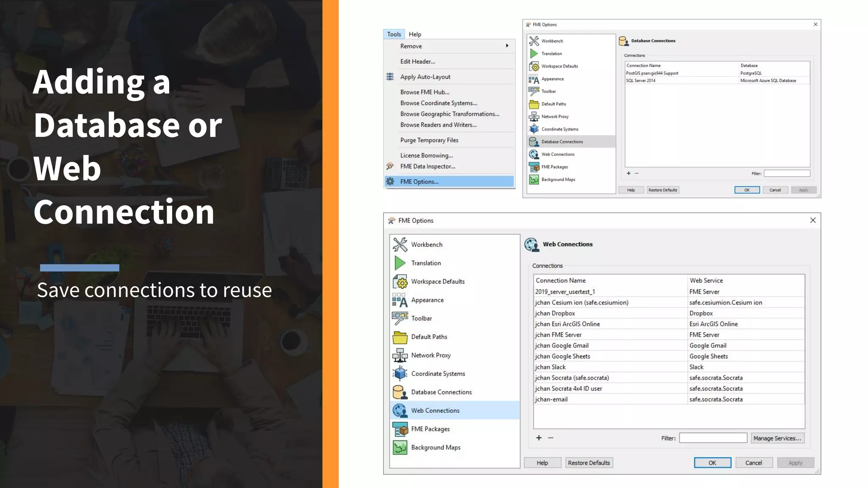Viewport: 868px width, 488px height.
Task: Select the jchan-email connection row
Action: (x=669, y=399)
